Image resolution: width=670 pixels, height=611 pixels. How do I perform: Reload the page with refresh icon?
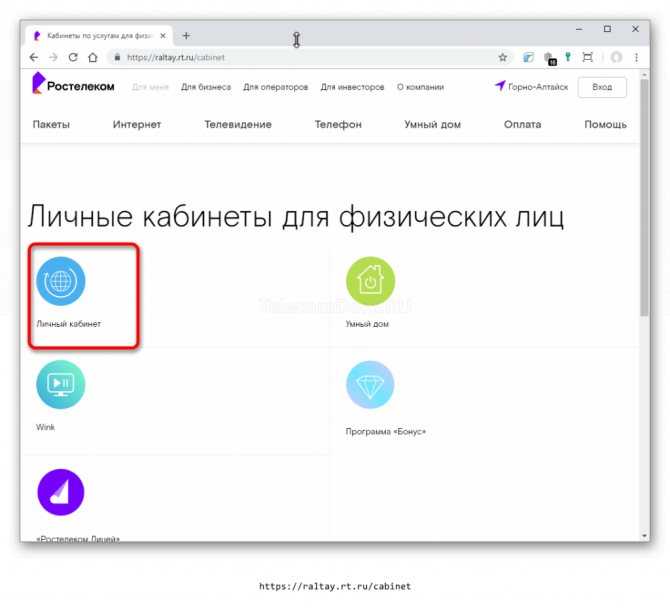point(73,57)
